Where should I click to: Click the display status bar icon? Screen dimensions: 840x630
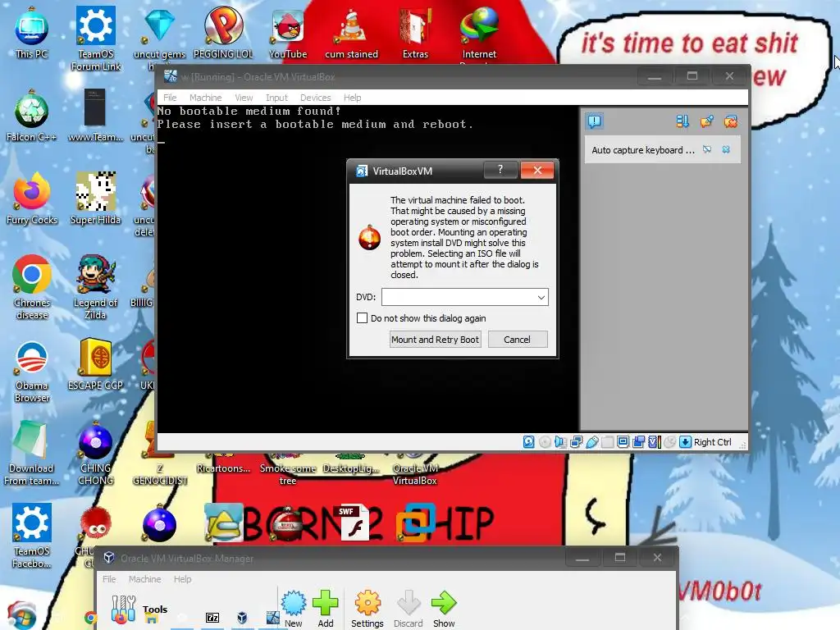click(x=623, y=442)
